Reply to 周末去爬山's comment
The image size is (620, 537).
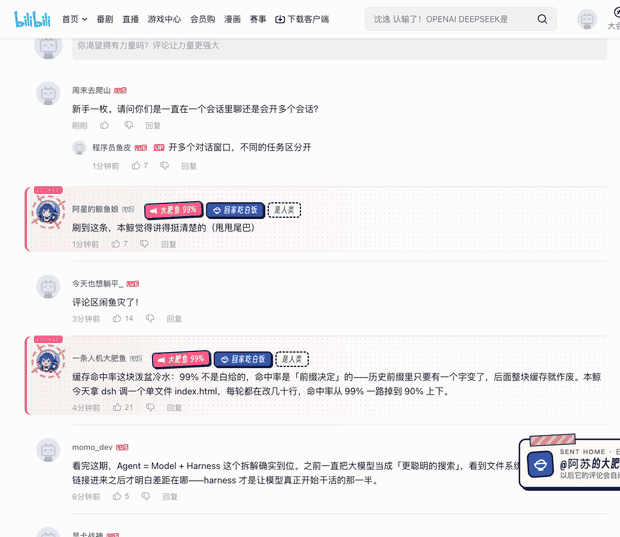153,126
